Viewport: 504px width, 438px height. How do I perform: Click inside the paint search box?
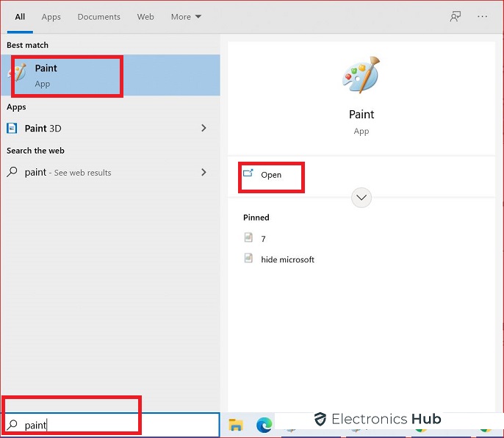coord(110,425)
